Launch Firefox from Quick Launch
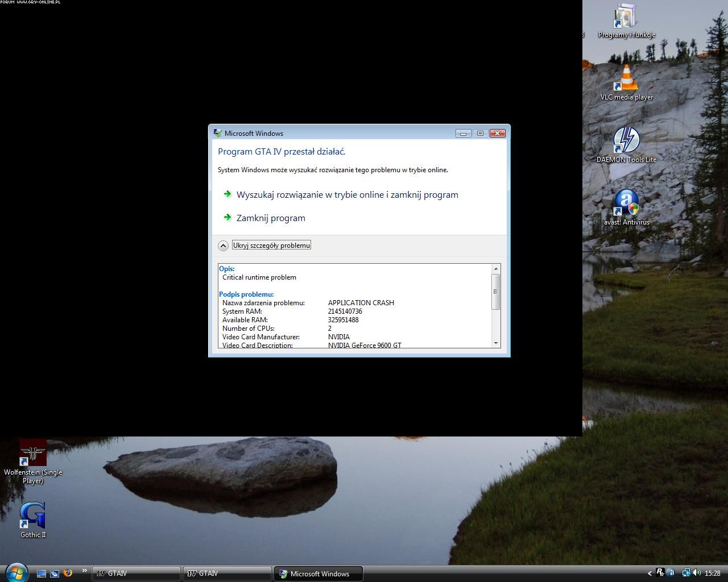The width and height of the screenshot is (728, 582). (x=68, y=573)
